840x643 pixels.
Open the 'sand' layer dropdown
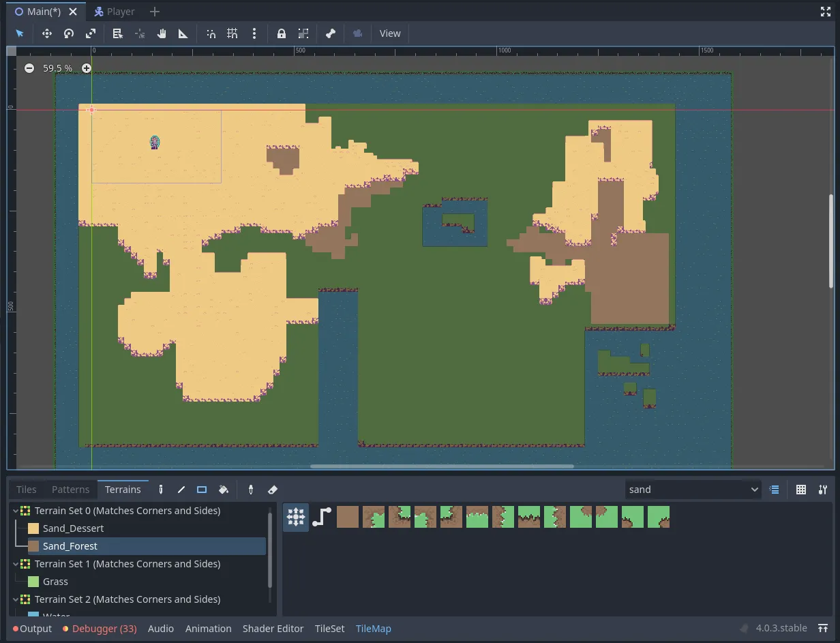point(693,490)
